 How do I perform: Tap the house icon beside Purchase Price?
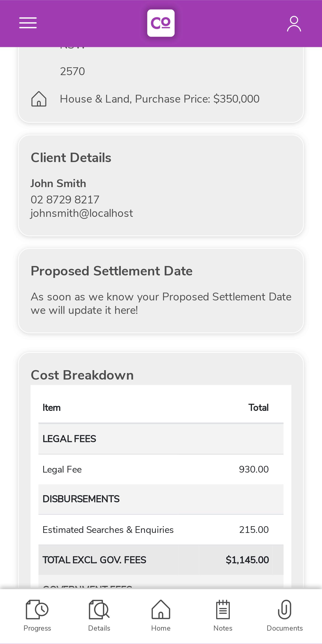39,99
